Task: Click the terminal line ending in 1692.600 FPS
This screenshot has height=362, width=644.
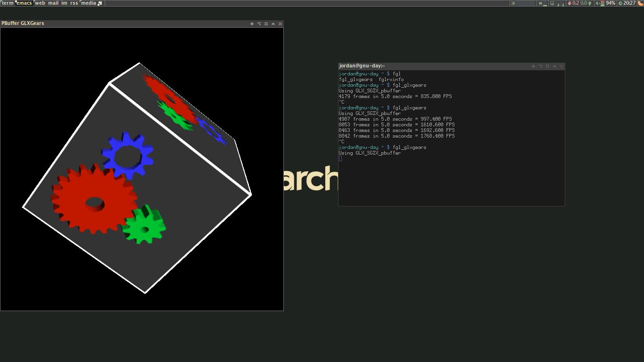Action: pyautogui.click(x=396, y=131)
